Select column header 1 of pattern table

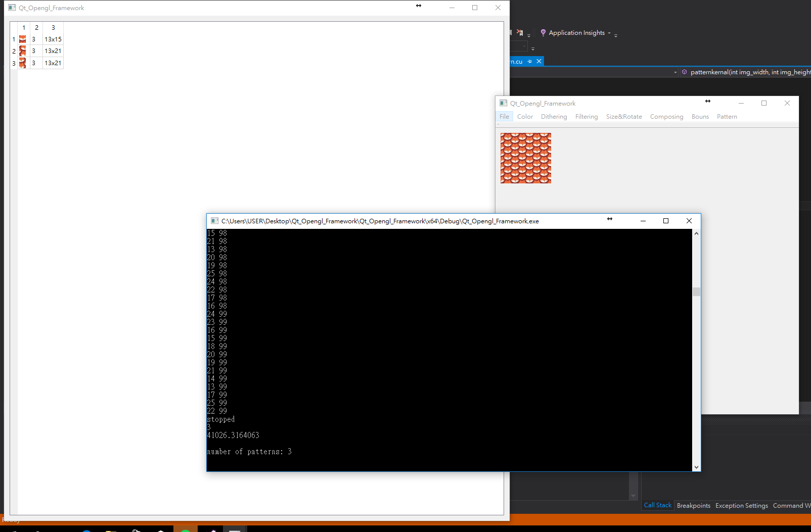pyautogui.click(x=24, y=28)
